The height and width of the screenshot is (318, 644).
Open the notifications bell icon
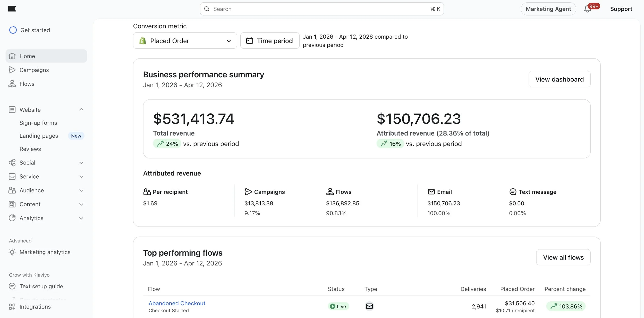pos(587,9)
